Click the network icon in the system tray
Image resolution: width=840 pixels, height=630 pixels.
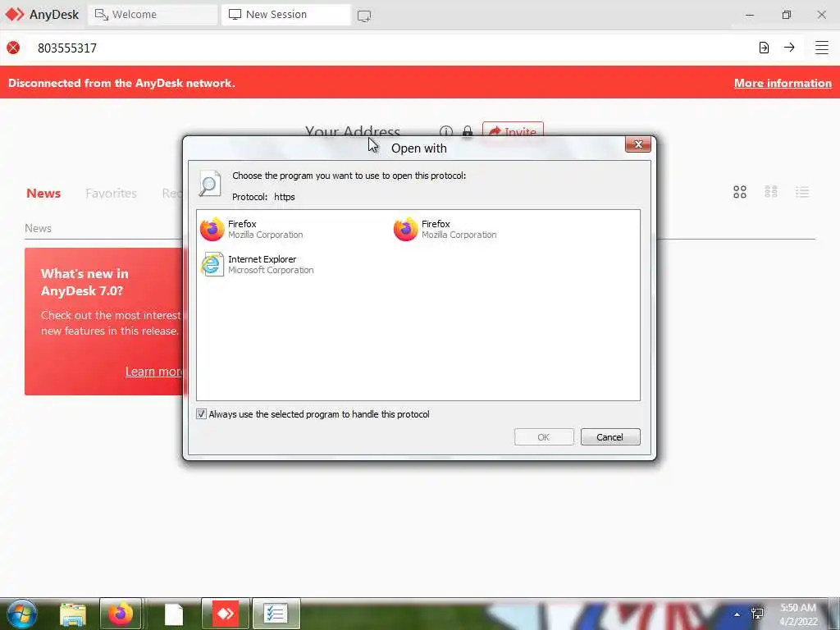(757, 614)
